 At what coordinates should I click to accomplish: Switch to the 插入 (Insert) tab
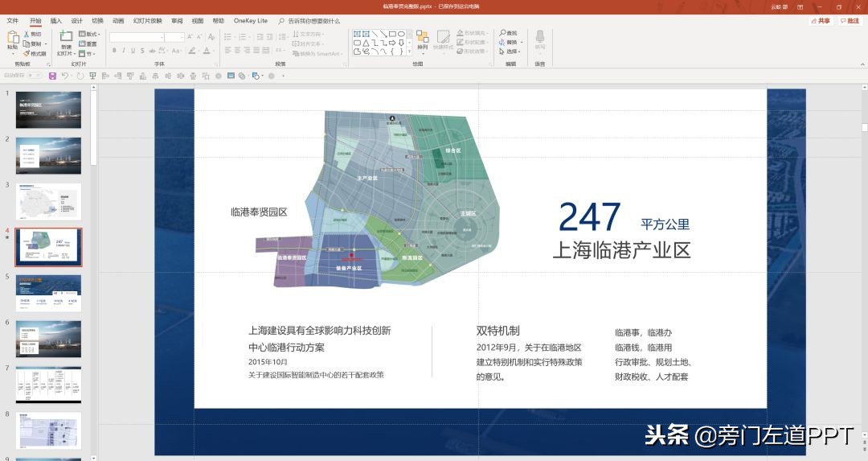[56, 20]
